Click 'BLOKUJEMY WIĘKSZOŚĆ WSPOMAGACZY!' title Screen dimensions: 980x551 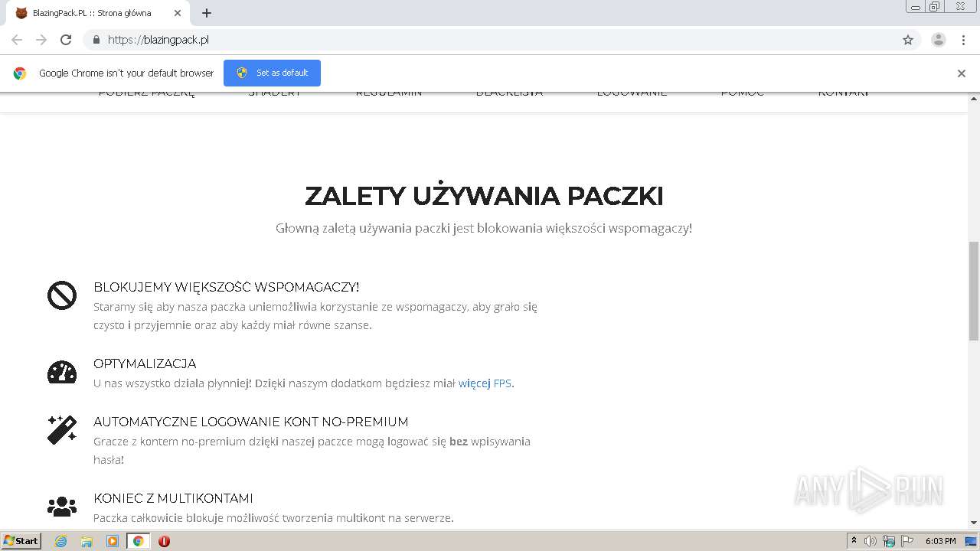[x=226, y=287]
